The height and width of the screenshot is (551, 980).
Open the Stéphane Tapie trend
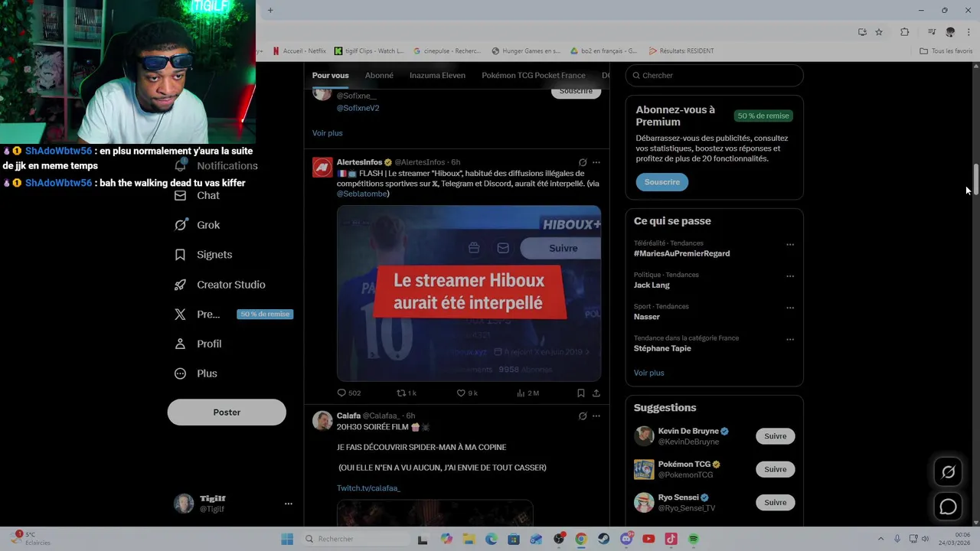(x=662, y=348)
